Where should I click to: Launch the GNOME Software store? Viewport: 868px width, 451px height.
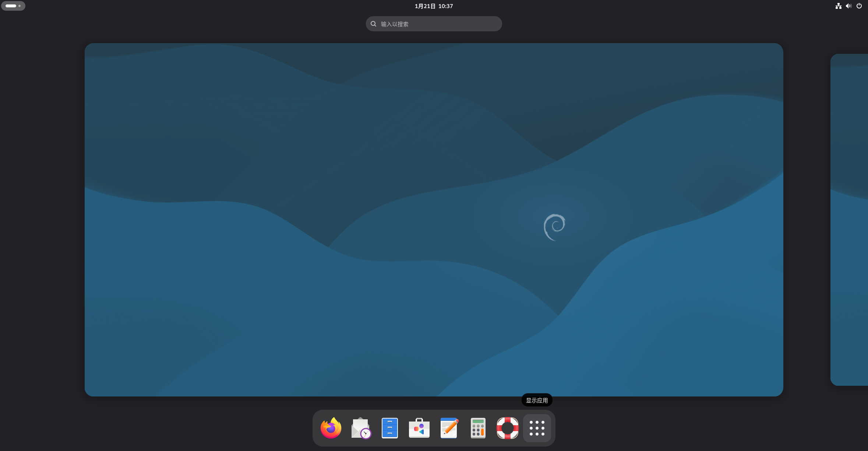419,428
